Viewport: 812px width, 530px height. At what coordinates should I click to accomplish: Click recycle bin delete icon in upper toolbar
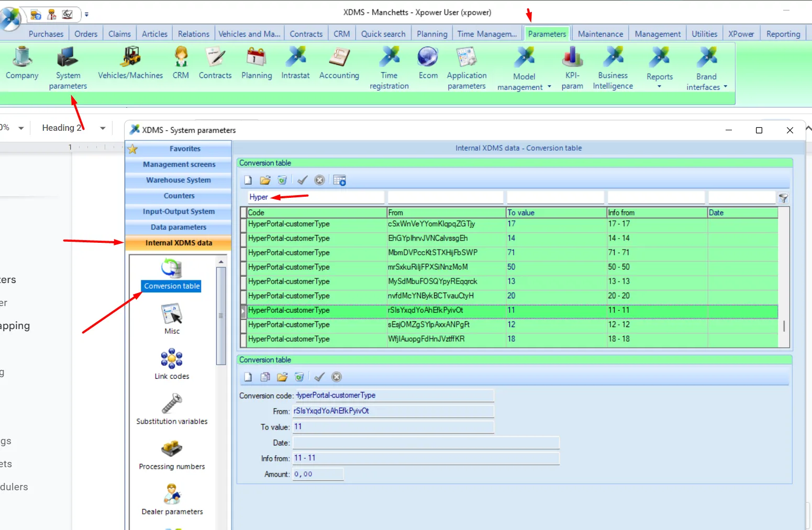point(282,181)
